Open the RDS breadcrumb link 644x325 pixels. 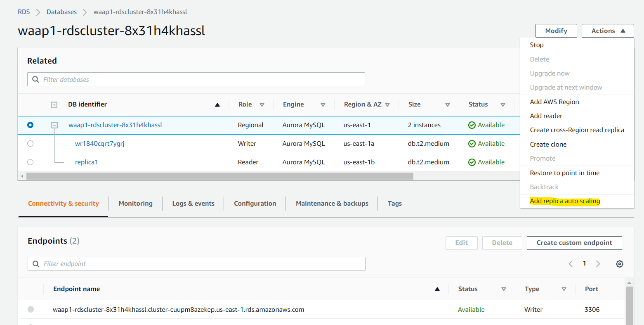24,12
